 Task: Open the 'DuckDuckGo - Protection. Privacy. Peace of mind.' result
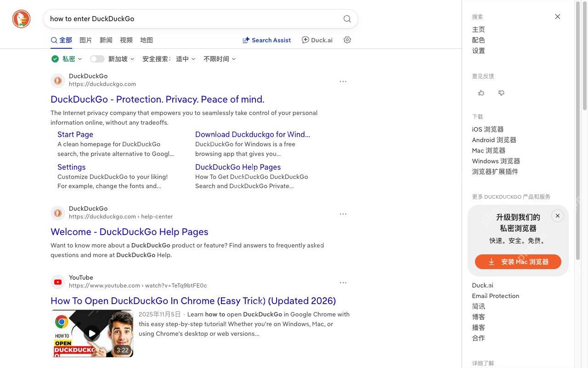click(x=158, y=99)
